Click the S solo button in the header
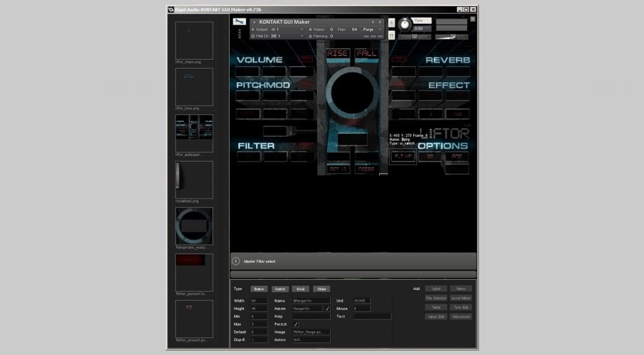 [391, 23]
